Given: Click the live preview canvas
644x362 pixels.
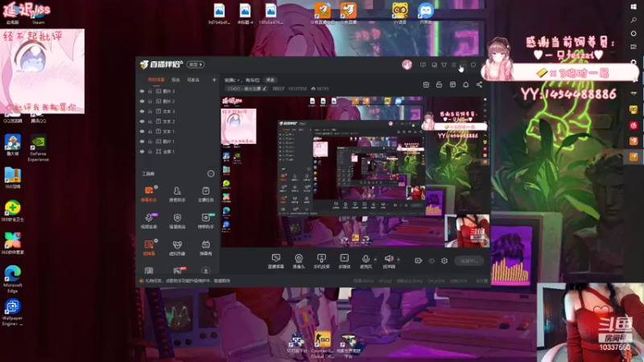Looking at the screenshot, I should click(x=355, y=172).
